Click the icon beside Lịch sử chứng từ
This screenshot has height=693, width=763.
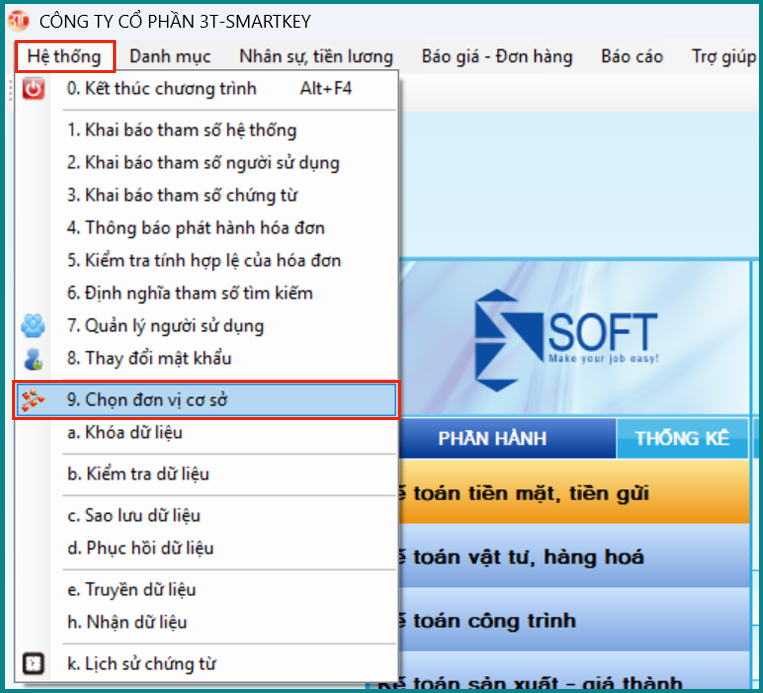pyautogui.click(x=34, y=663)
